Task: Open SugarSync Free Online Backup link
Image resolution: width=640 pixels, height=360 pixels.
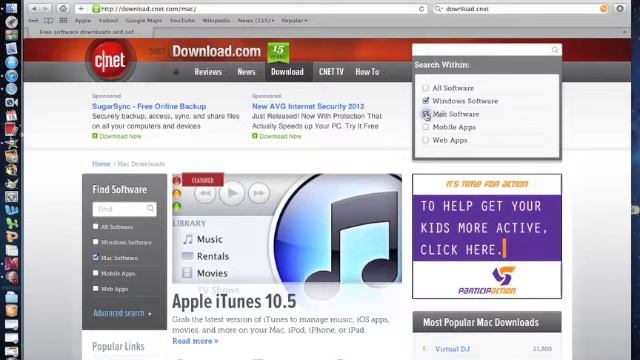Action: 149,106
